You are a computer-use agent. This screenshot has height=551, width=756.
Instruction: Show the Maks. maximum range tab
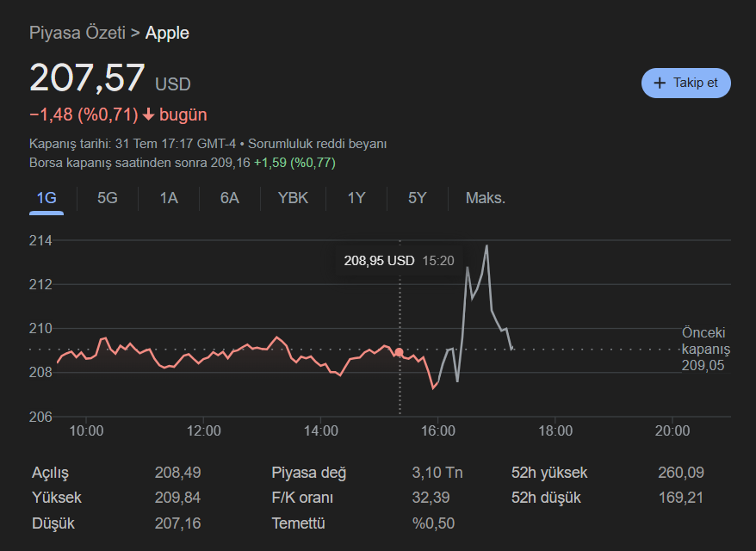pos(485,198)
